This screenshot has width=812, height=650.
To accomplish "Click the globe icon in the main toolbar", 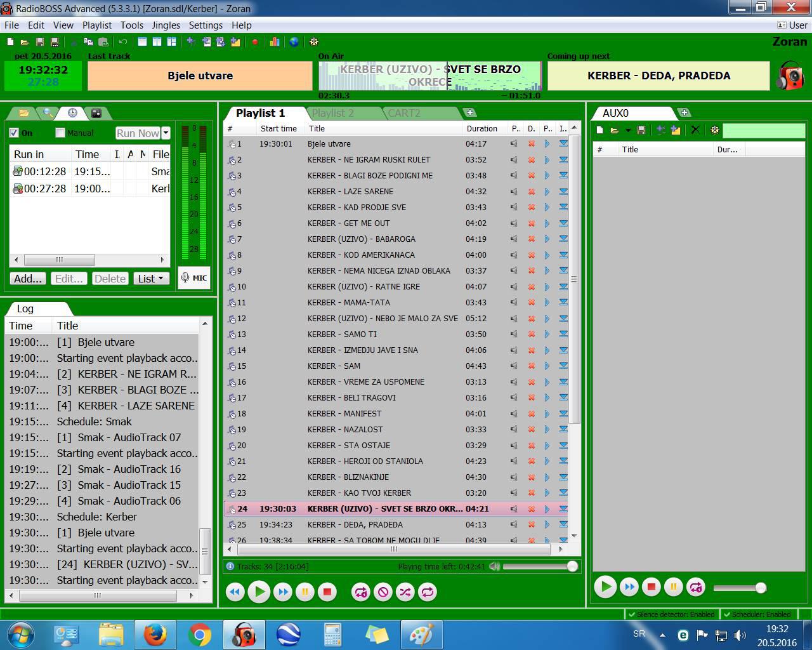I will [294, 42].
